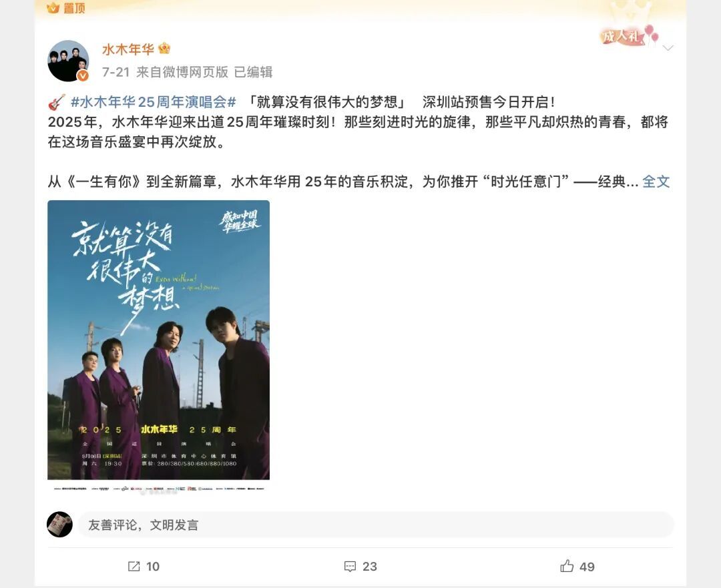
Task: Expand the post options chevron
Action: (x=668, y=48)
